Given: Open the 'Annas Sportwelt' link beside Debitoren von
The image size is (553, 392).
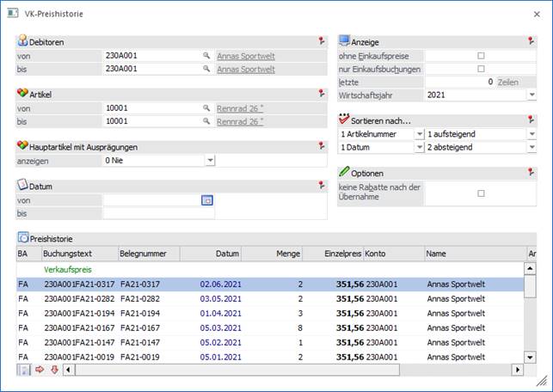Looking at the screenshot, I should pos(246,56).
